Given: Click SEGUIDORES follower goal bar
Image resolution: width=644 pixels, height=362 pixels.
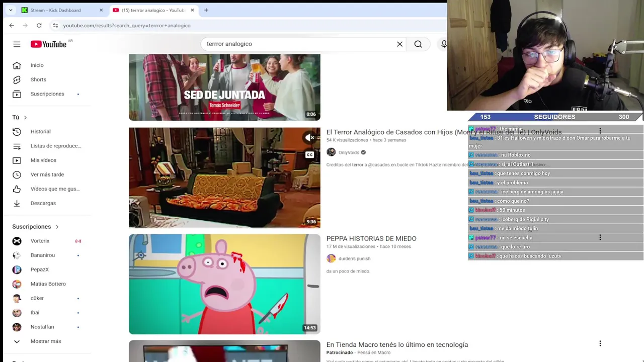Looking at the screenshot, I should (555, 117).
